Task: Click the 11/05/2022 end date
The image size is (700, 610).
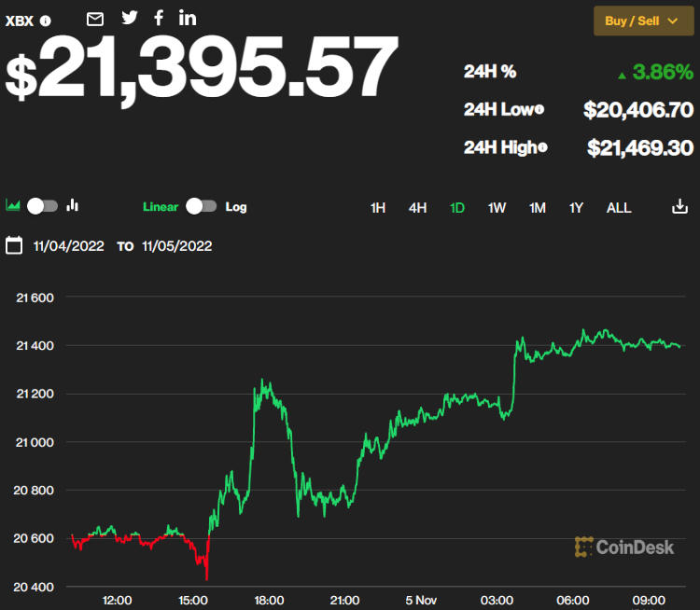Action: 177,246
